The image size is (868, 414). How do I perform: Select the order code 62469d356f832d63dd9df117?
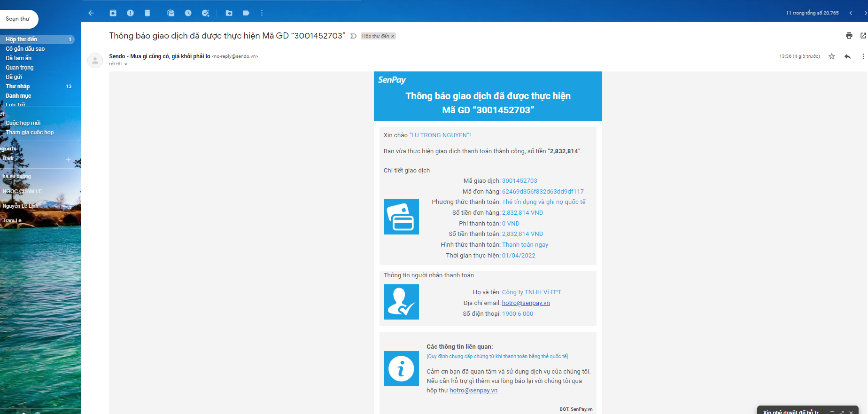[543, 192]
